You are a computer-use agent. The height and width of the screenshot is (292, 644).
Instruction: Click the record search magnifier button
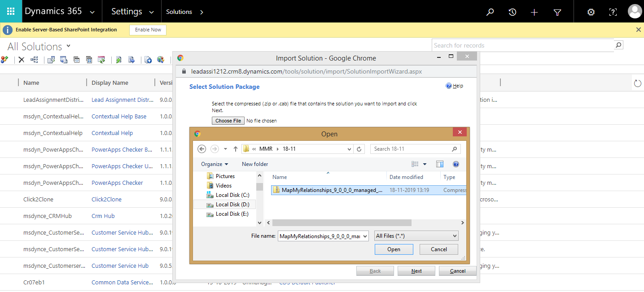(618, 45)
